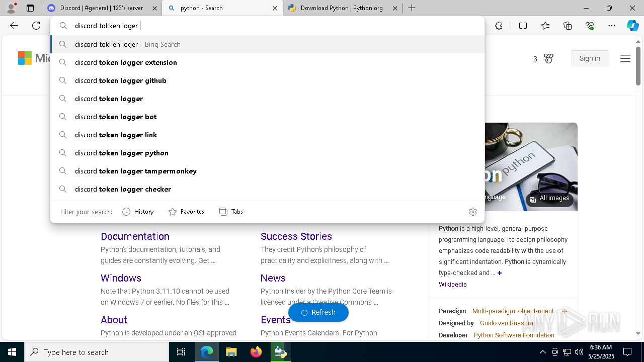Select 'discord tokken loger - Bing Search' suggestion
The image size is (644, 362).
tap(267, 44)
